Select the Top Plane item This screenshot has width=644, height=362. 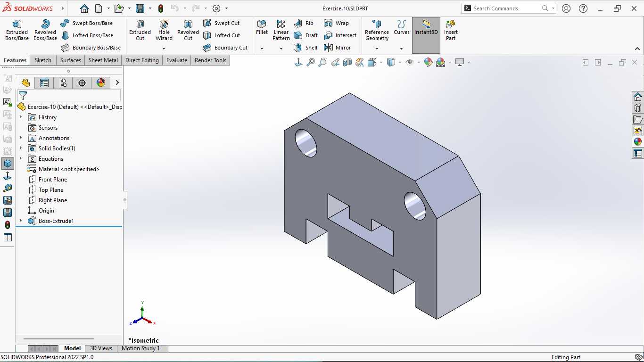click(46, 190)
